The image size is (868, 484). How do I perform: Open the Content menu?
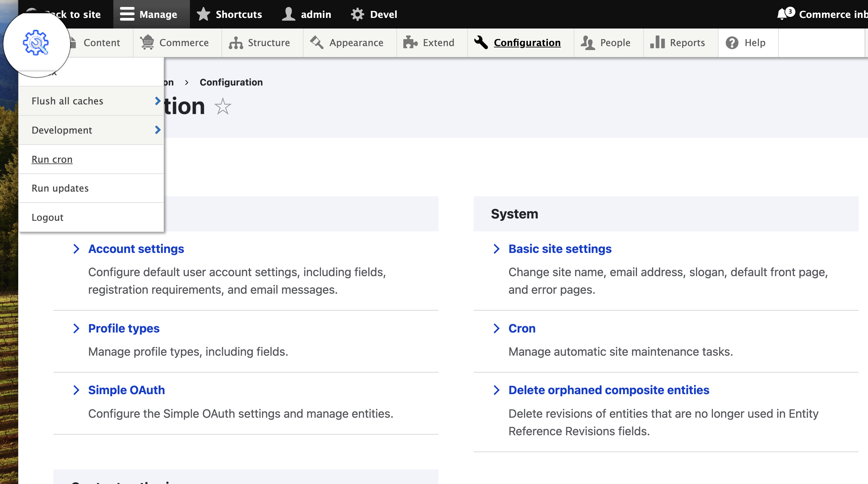(x=101, y=42)
